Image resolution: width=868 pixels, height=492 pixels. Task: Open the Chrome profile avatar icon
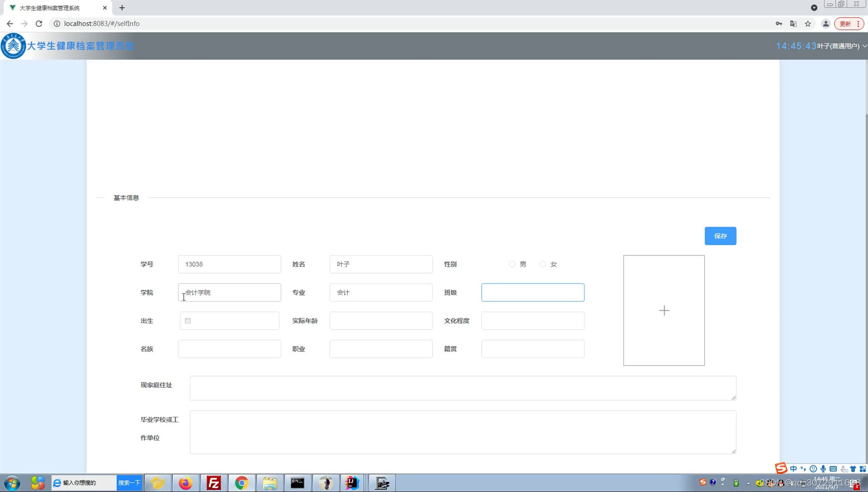coord(826,24)
